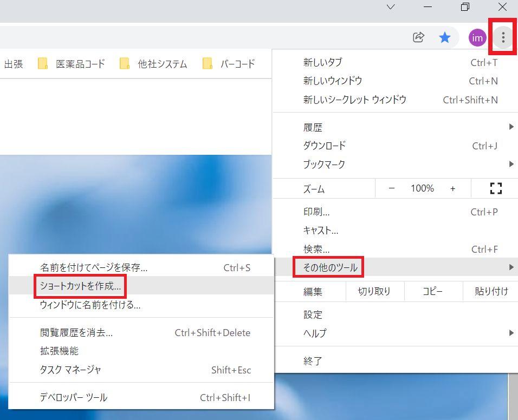518x420 pixels.
Task: Select ウィンドウに名前を付ける...
Action: (x=141, y=305)
